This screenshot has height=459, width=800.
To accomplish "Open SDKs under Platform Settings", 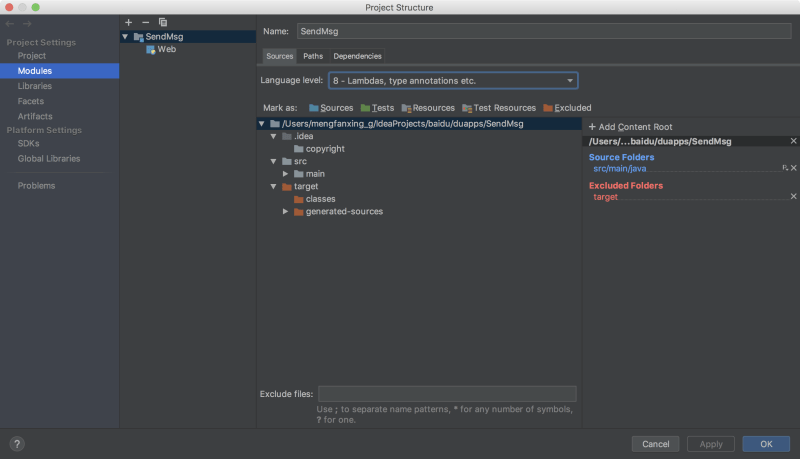I will point(28,144).
